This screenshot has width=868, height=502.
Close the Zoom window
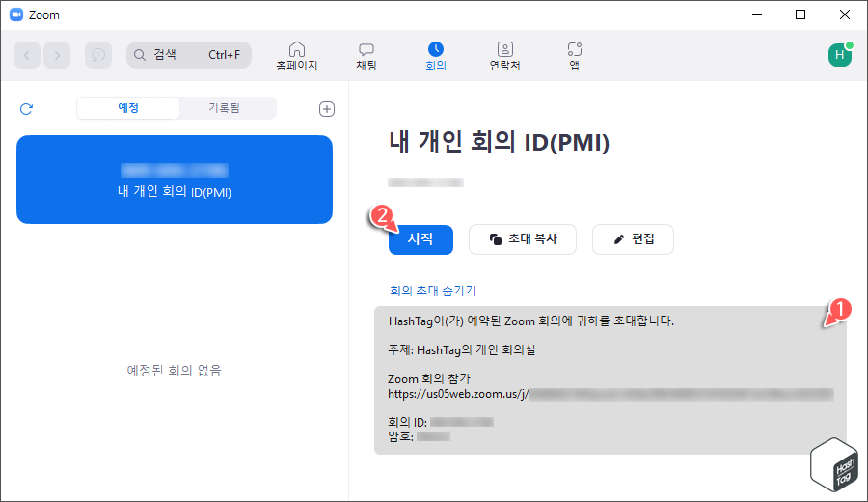point(845,14)
